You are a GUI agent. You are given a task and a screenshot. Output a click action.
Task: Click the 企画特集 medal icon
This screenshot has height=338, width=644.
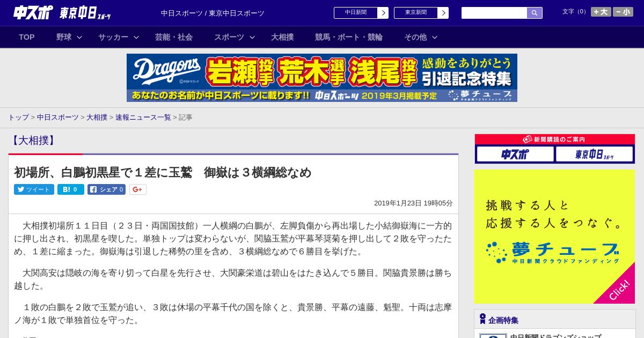click(x=482, y=319)
